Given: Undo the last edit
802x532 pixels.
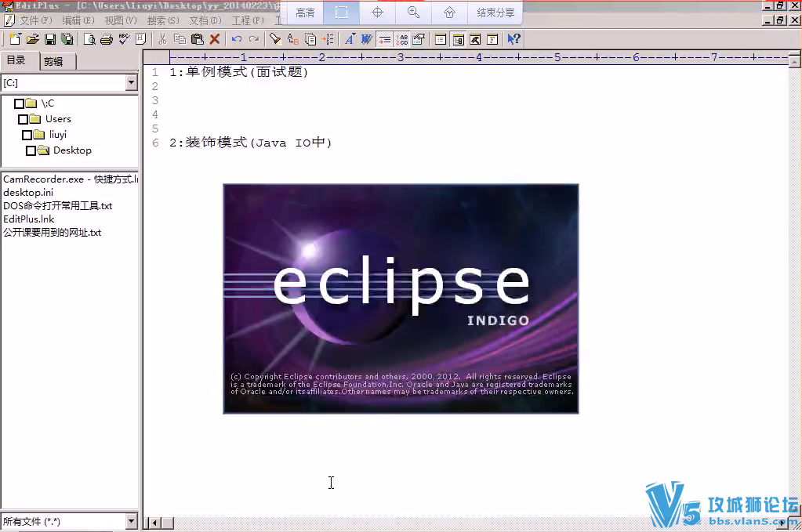Looking at the screenshot, I should (x=236, y=39).
